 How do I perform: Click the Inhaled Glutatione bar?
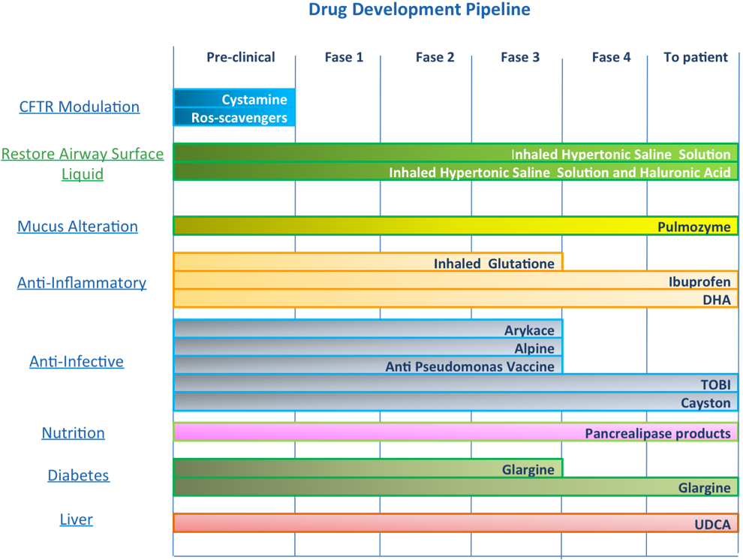368,262
